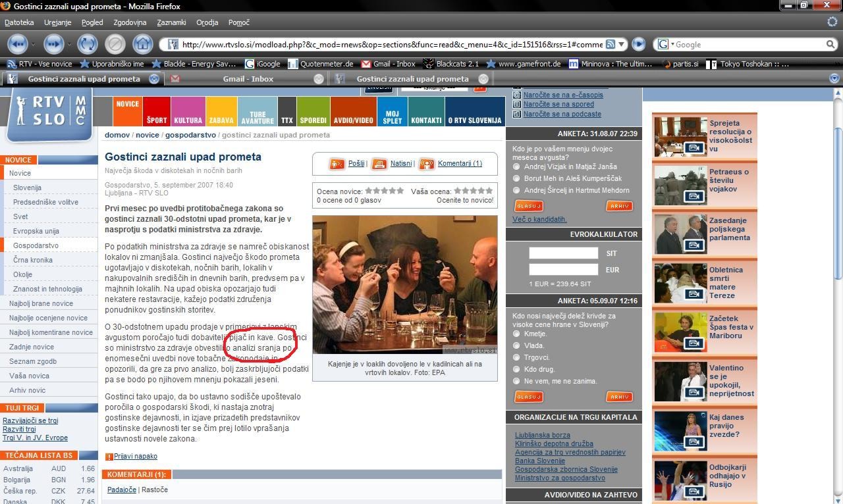Open Petraeus o številu vojakov video thumbnail

[x=681, y=185]
